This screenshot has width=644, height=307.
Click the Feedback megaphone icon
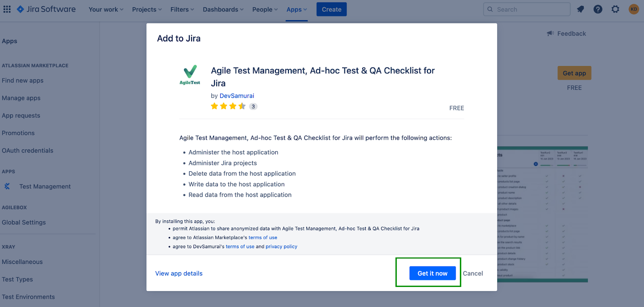(x=550, y=33)
